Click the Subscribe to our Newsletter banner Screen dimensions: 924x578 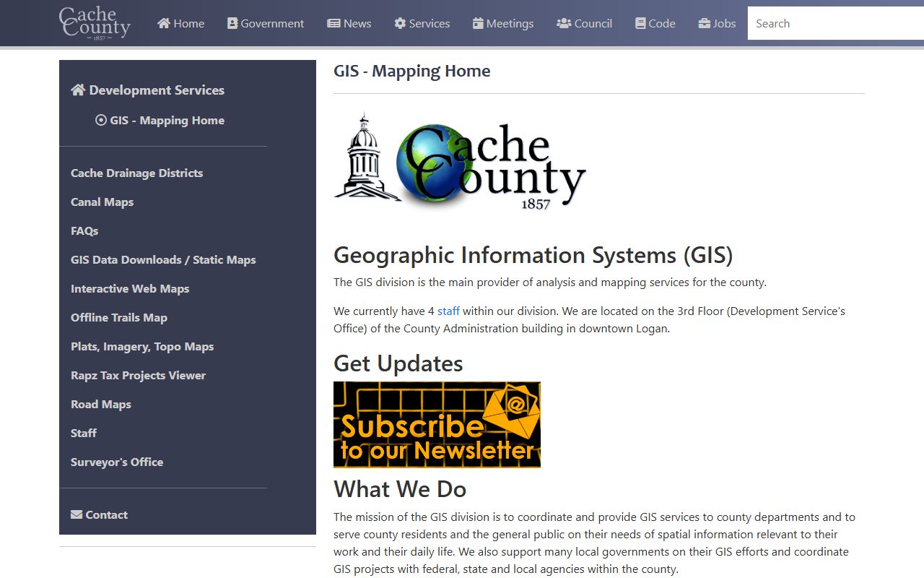(437, 425)
